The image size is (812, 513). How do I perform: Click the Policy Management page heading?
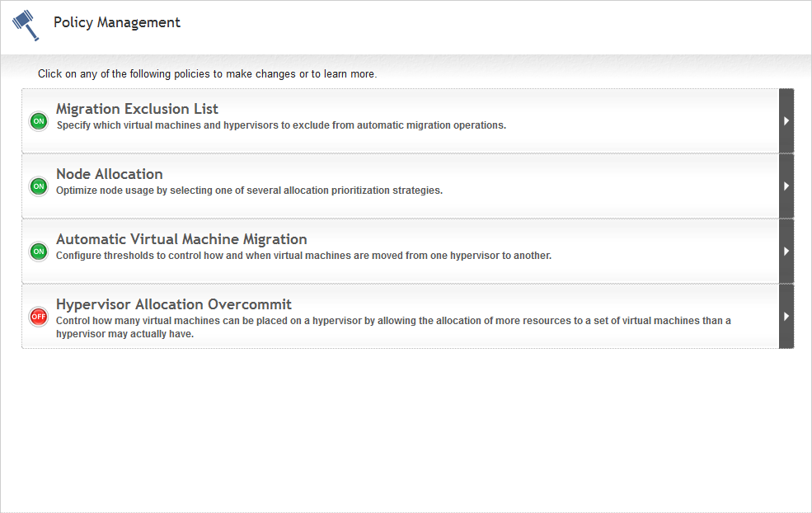click(x=117, y=22)
